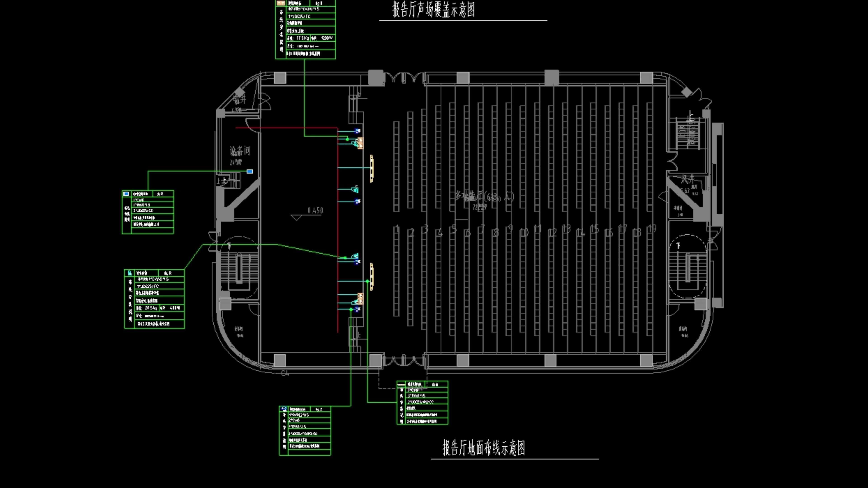Click the blue device box in 设备间
Viewport: 868px width, 488px height.
point(250,171)
